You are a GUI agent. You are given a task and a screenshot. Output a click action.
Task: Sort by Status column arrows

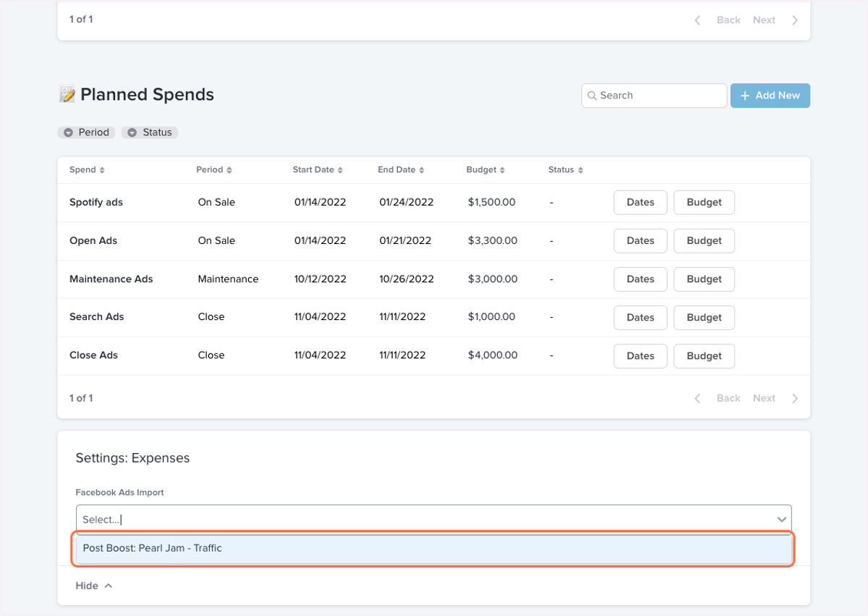pos(579,170)
